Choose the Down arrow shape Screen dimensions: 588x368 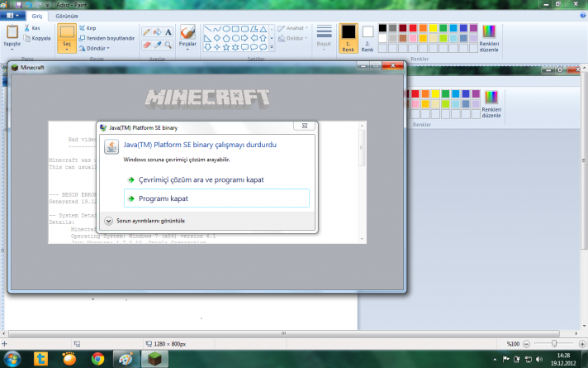coord(208,47)
